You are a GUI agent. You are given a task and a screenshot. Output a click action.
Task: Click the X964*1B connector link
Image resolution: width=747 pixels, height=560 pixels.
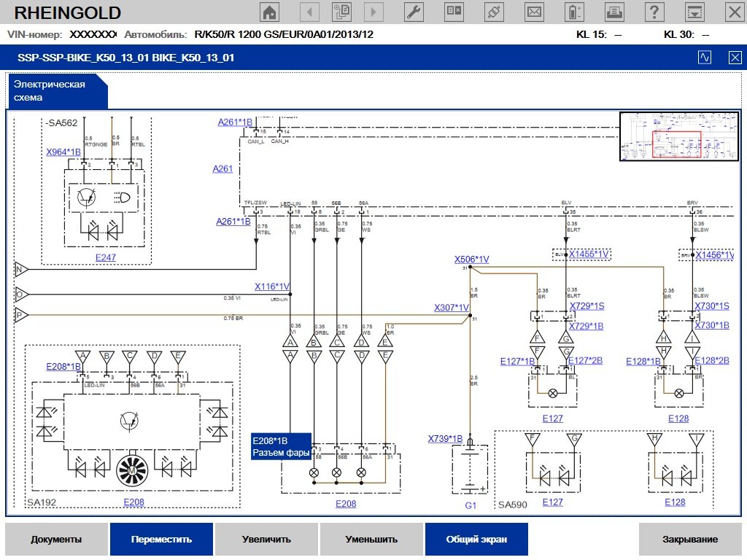tap(63, 152)
